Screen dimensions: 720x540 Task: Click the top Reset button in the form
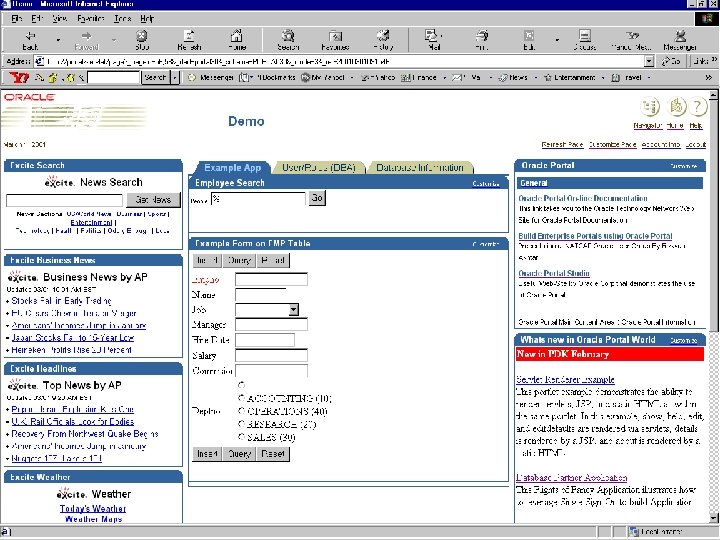coord(273,260)
